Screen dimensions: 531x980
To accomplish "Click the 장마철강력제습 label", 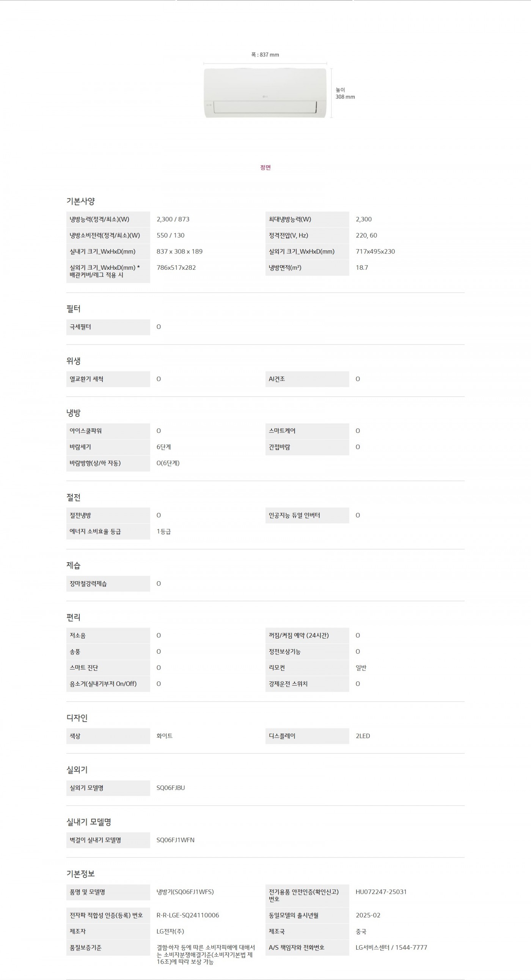I will pos(88,584).
